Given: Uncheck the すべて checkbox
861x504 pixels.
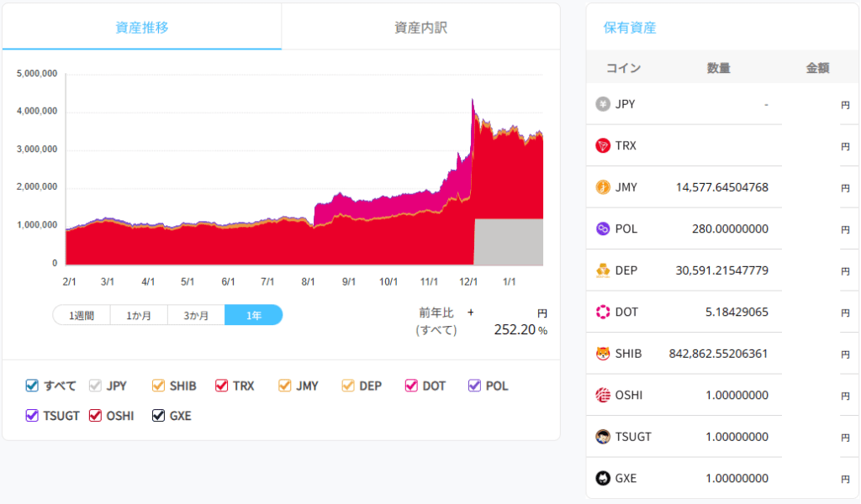Looking at the screenshot, I should [x=33, y=386].
